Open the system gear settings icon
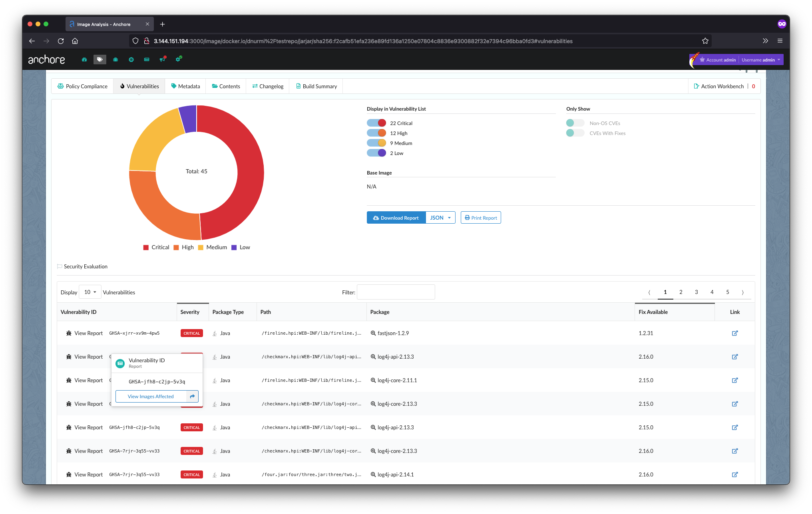 (179, 59)
